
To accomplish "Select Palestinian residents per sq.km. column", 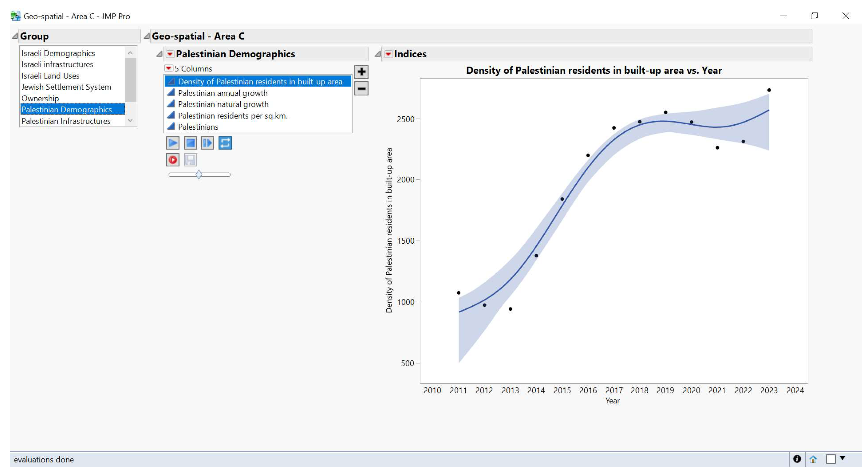I will pyautogui.click(x=232, y=116).
